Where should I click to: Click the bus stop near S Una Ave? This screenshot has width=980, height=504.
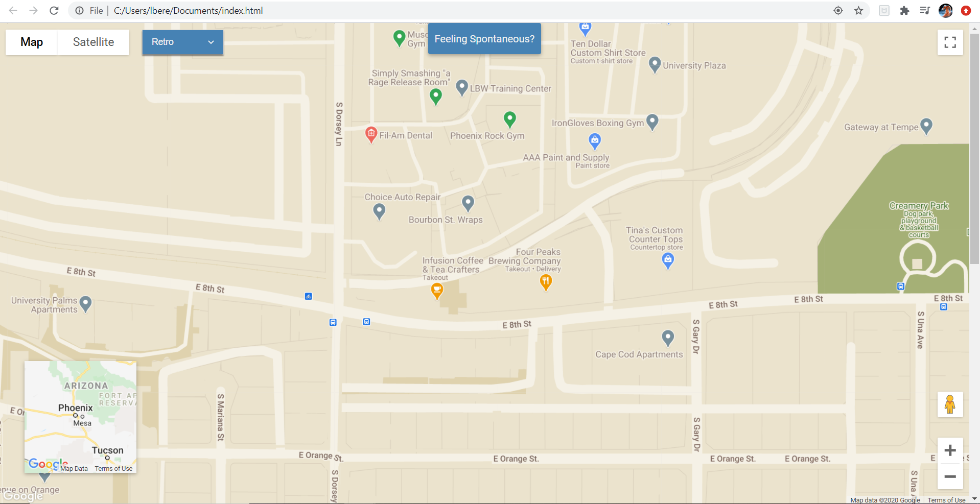click(x=944, y=307)
